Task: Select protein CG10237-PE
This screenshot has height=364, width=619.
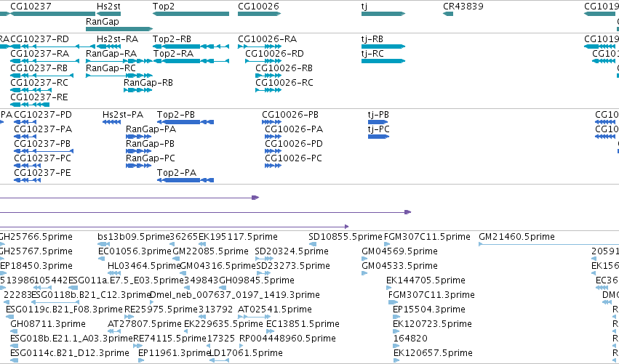Action: click(x=42, y=173)
